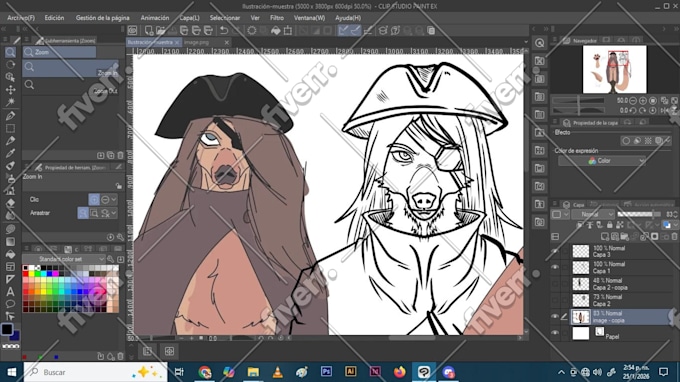The height and width of the screenshot is (382, 680).
Task: Open document tab list arrow above canvas
Action: pos(526,42)
